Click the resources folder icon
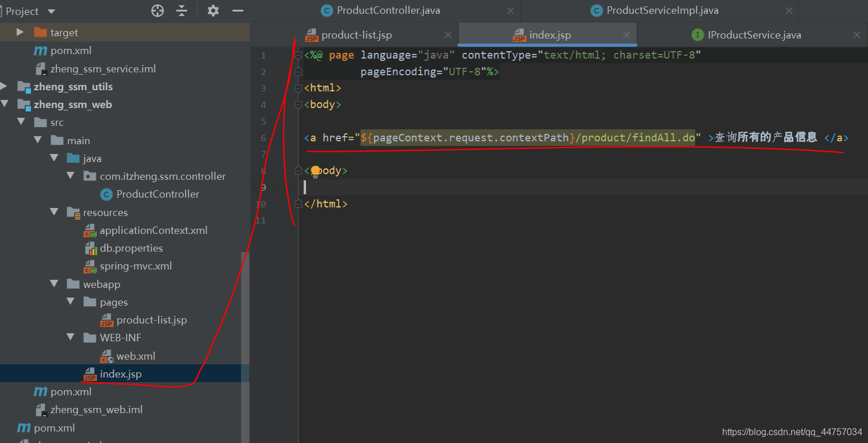This screenshot has width=868, height=443. tap(73, 213)
